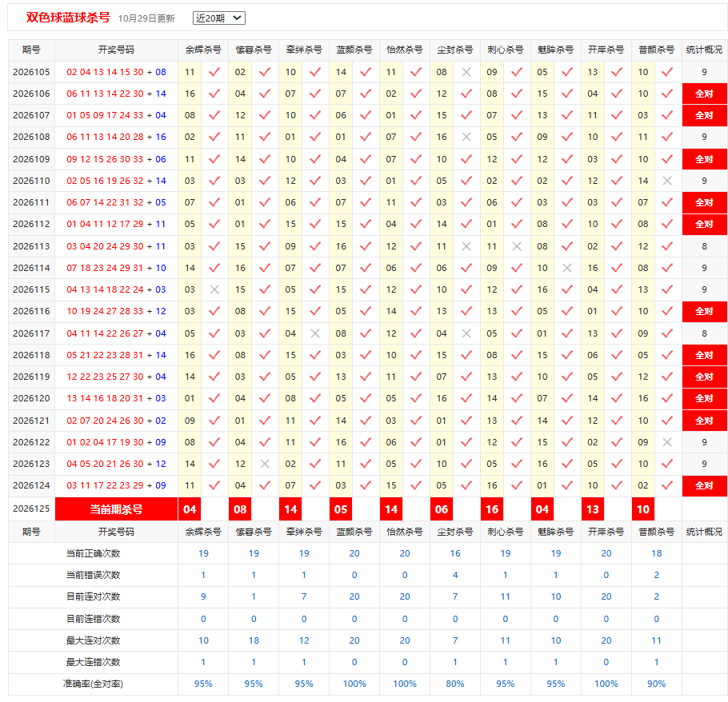Click the 当前正确次数 row label

[94, 553]
